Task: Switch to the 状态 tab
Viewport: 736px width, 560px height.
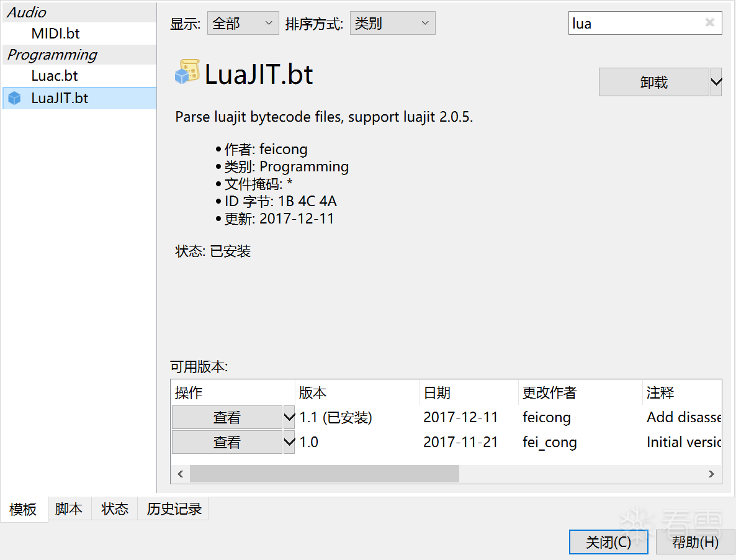Action: point(115,508)
